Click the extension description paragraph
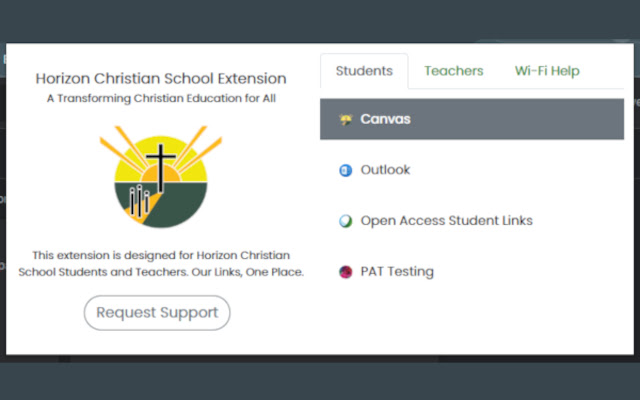This screenshot has width=640, height=400. 161,263
